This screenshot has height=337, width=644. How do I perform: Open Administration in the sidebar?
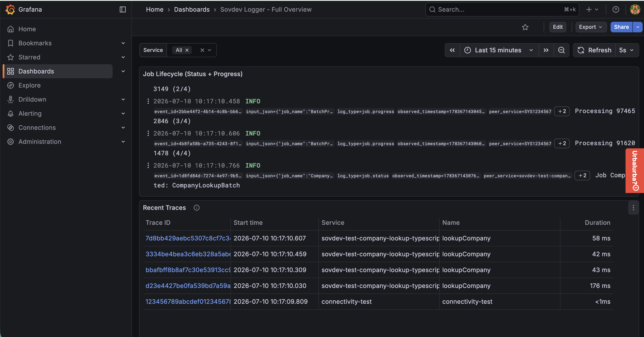[40, 142]
